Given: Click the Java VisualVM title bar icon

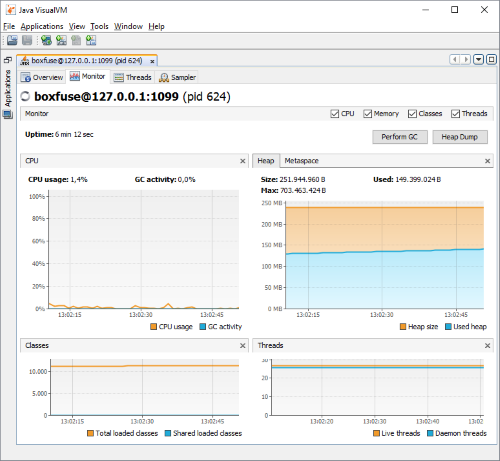Looking at the screenshot, I should tap(11, 10).
